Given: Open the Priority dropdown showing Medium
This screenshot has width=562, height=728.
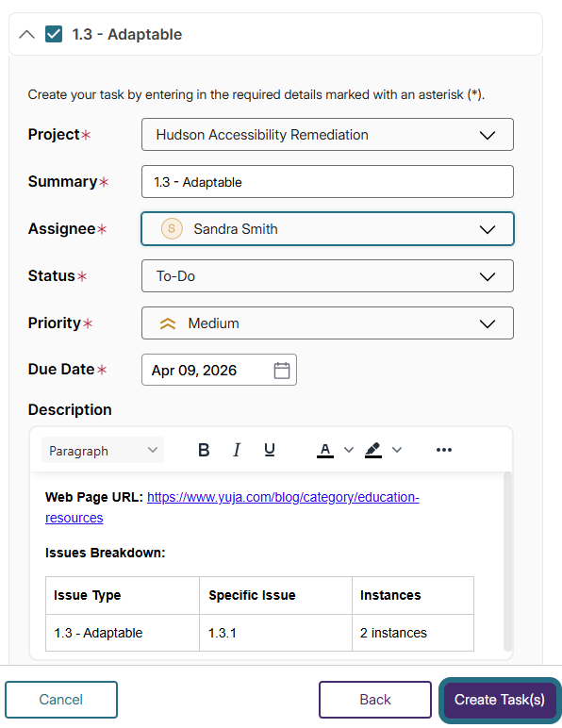Looking at the screenshot, I should point(327,323).
